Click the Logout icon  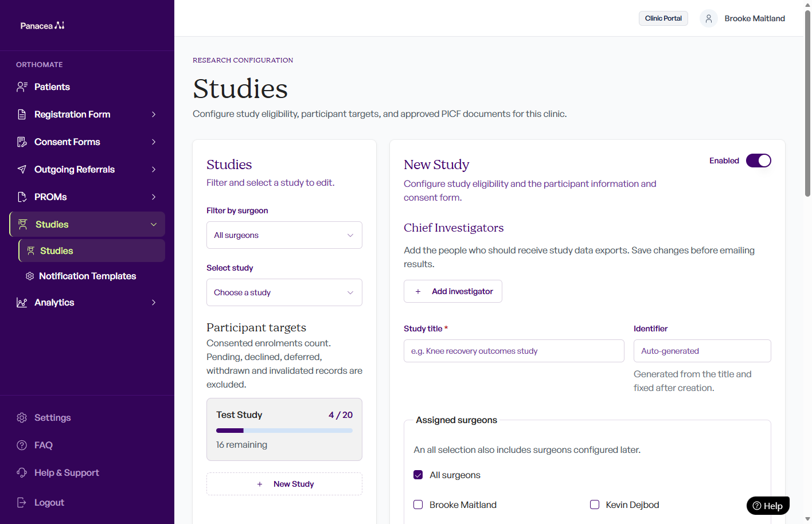pos(22,502)
